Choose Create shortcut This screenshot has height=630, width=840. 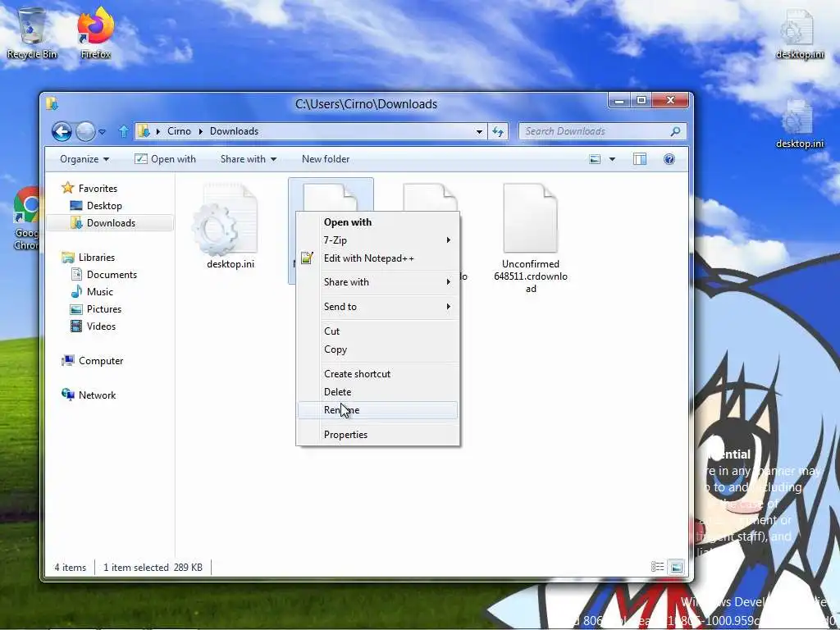377,374
